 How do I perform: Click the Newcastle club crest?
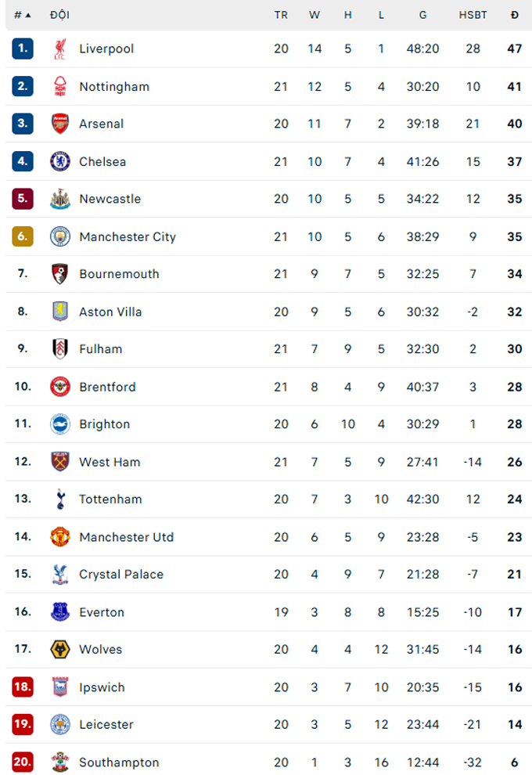coord(59,199)
